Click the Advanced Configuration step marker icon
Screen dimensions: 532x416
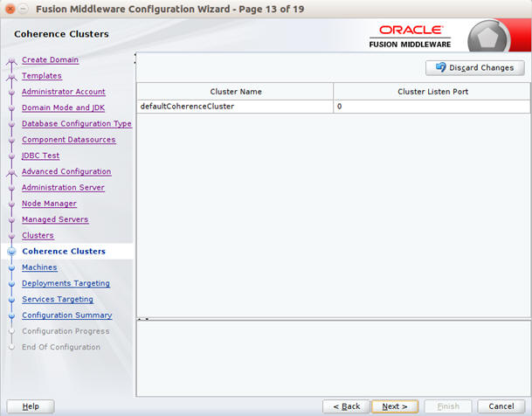[12, 173]
